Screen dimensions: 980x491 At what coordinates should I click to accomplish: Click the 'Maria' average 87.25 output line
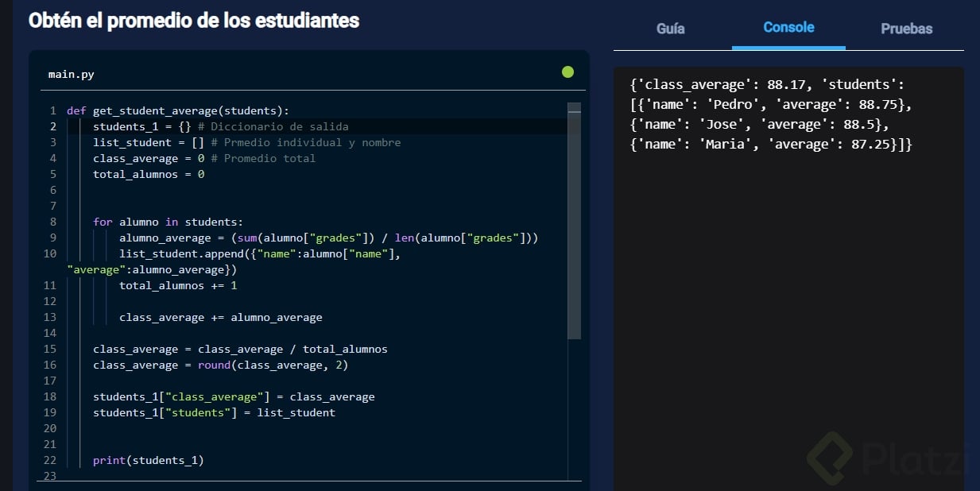click(771, 145)
